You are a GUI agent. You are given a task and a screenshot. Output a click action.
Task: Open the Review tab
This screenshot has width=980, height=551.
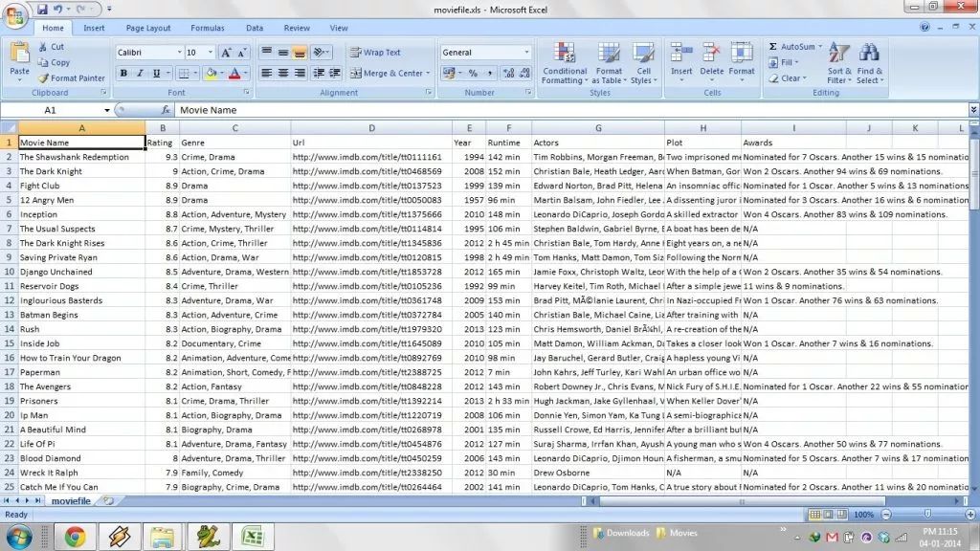click(297, 28)
